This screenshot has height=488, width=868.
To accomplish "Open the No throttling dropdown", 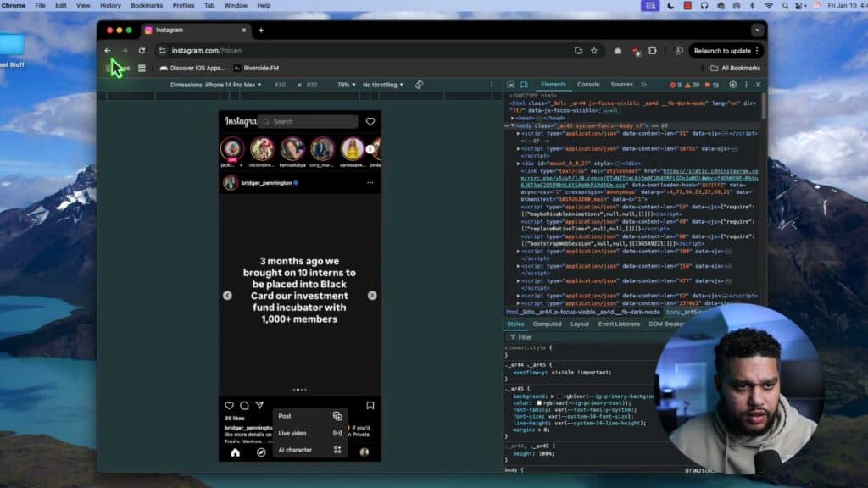I will click(383, 85).
